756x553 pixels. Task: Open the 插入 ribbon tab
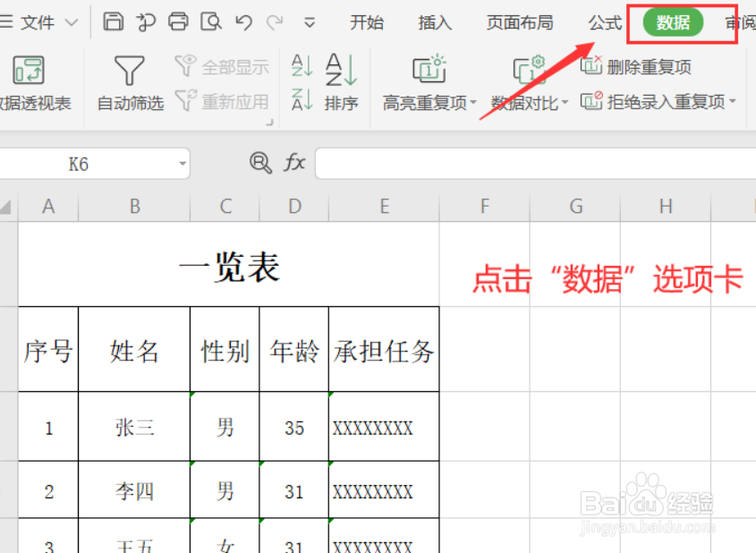click(x=435, y=23)
